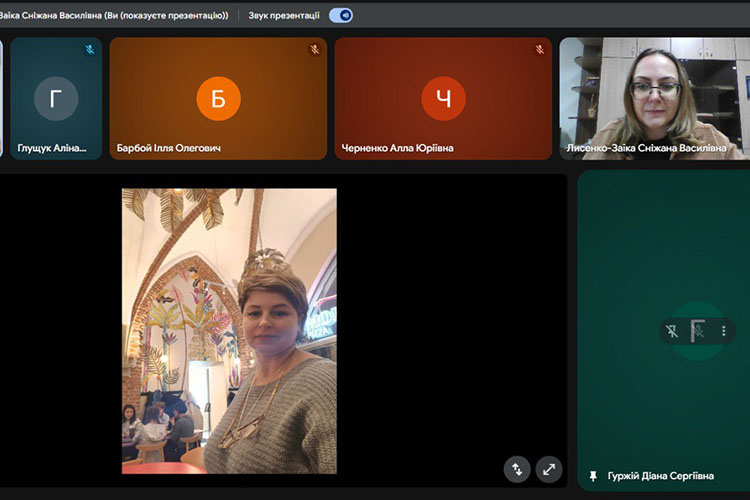Click the muted mic icon on Барбой Ілля's tile
Image resolution: width=750 pixels, height=500 pixels.
[314, 49]
